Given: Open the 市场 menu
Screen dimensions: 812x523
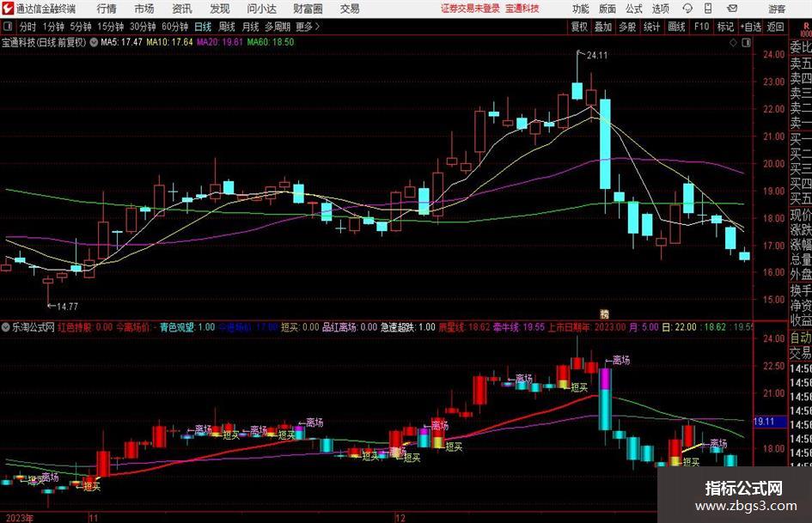Looking at the screenshot, I should 144,9.
